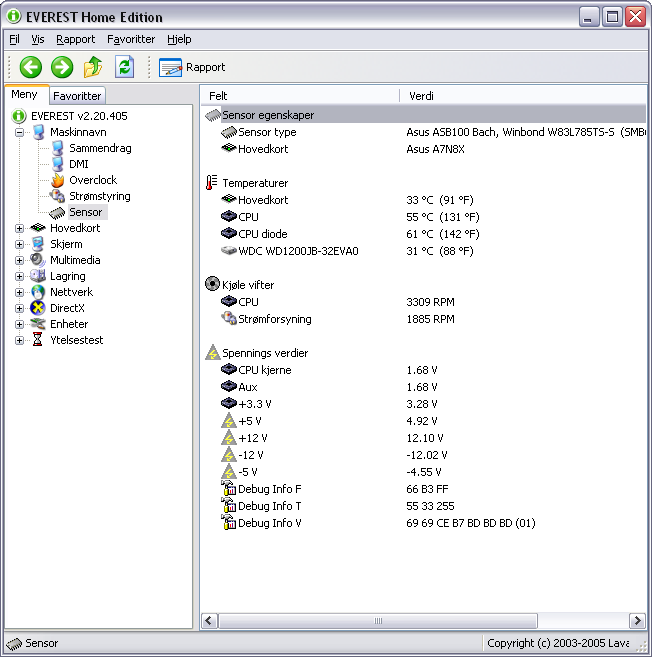Click the Maskinnavn computer icon in tree
This screenshot has height=658, width=653.
click(39, 132)
